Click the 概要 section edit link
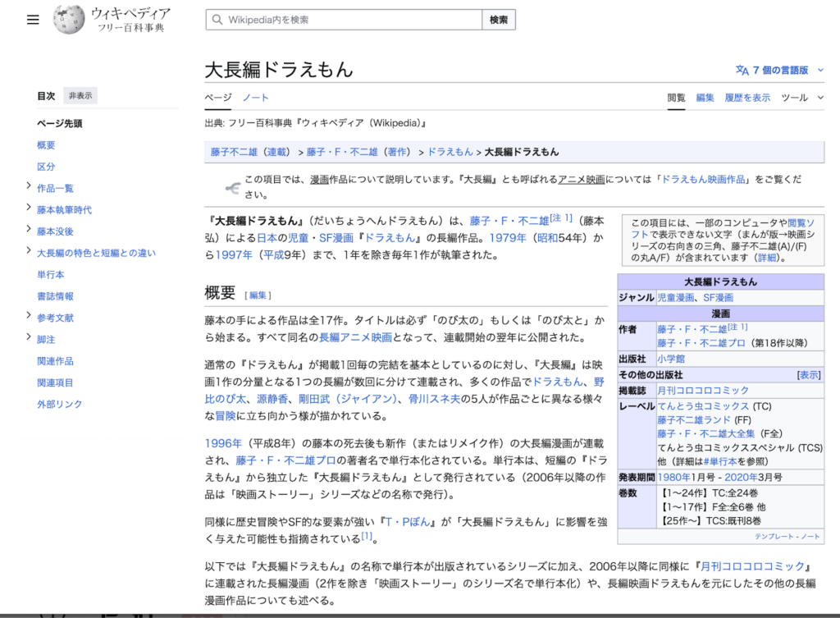840x618 pixels. click(x=258, y=295)
